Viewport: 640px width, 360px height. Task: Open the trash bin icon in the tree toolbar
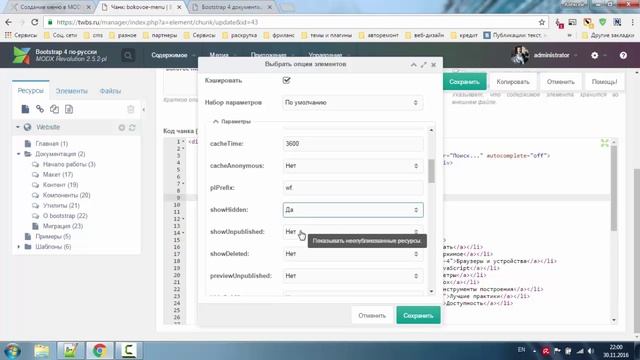[x=131, y=109]
